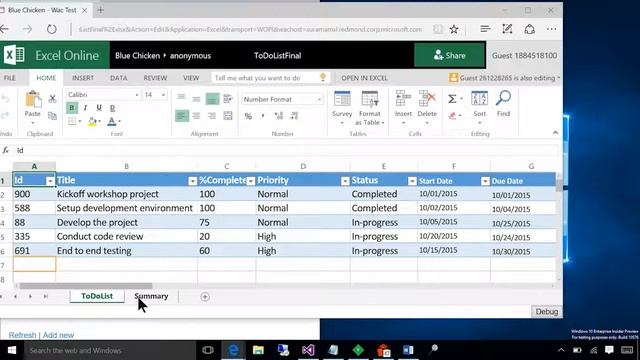This screenshot has width=640, height=360.
Task: Click the Add new link
Action: (58, 335)
